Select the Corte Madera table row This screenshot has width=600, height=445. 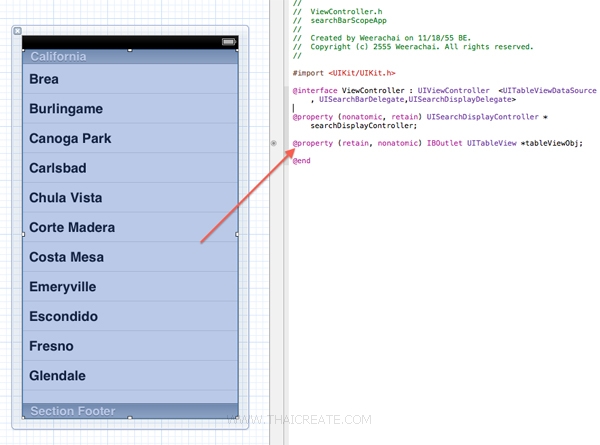[130, 227]
